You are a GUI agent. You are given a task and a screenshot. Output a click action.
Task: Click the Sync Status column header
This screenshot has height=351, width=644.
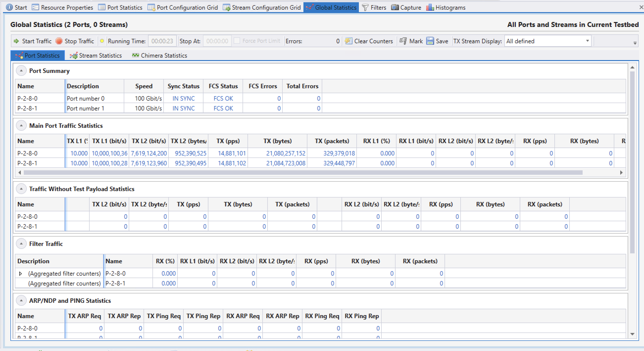pyautogui.click(x=183, y=86)
